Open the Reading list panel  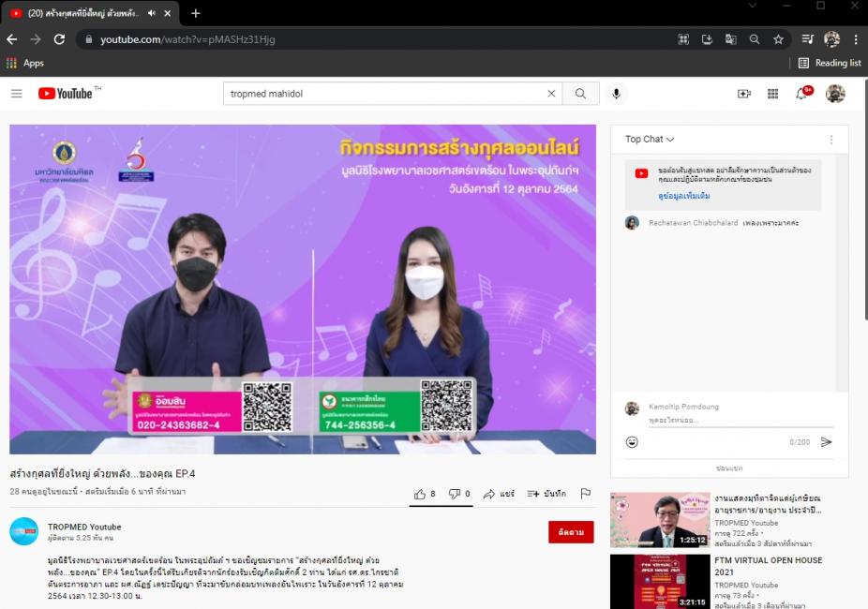pyautogui.click(x=830, y=63)
